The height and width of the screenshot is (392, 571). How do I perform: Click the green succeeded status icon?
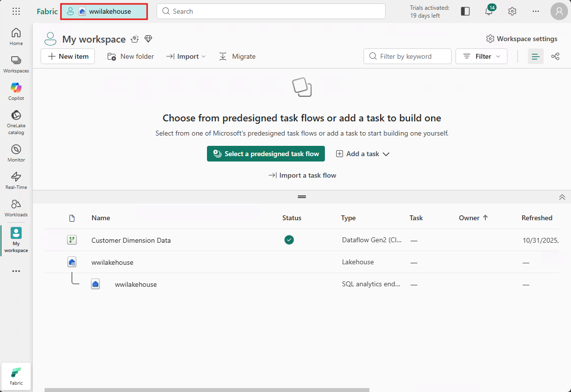289,240
